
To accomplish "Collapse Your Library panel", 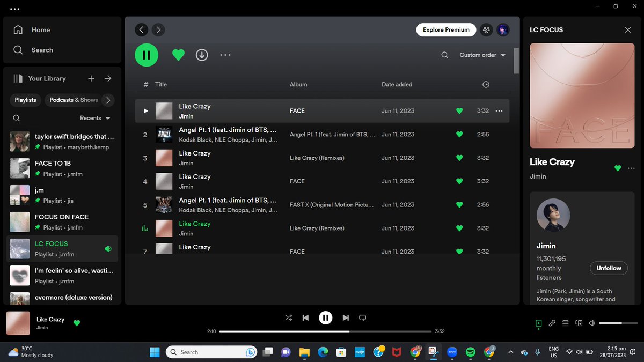I will (40, 78).
